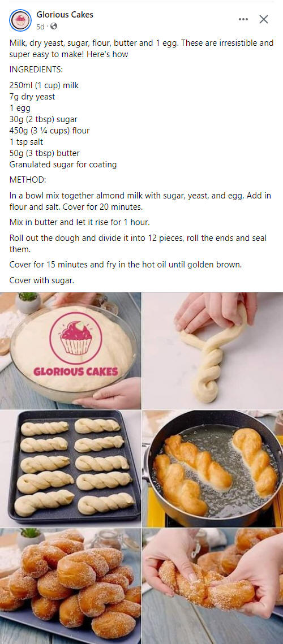
Task: Click the 'Cover with sugar.' final step
Action: [x=41, y=280]
